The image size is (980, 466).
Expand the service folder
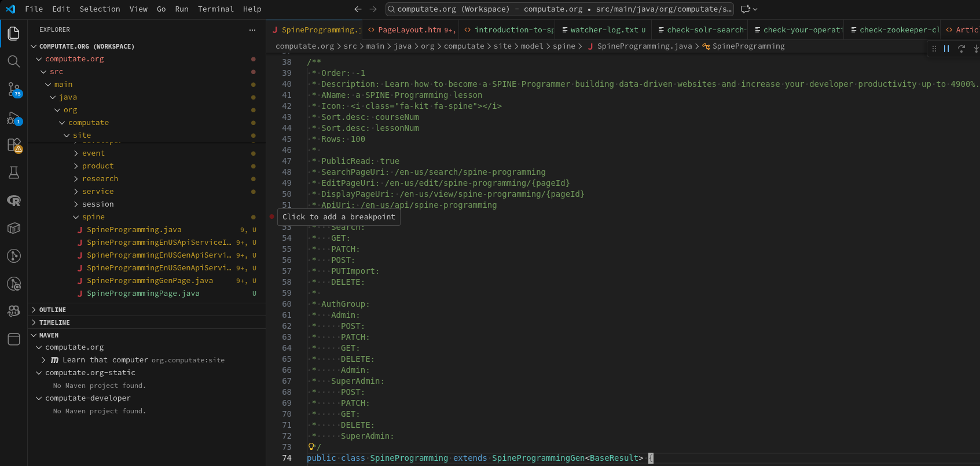76,192
